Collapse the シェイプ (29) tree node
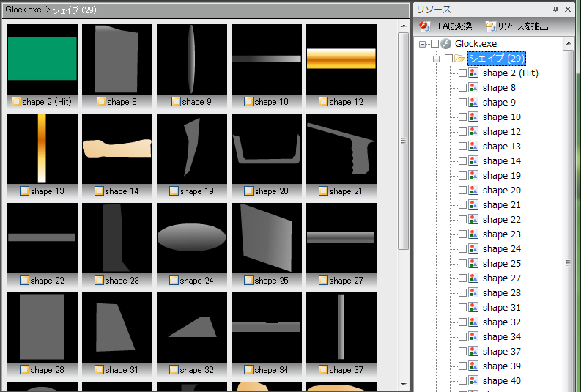581x392 pixels. pyautogui.click(x=436, y=59)
